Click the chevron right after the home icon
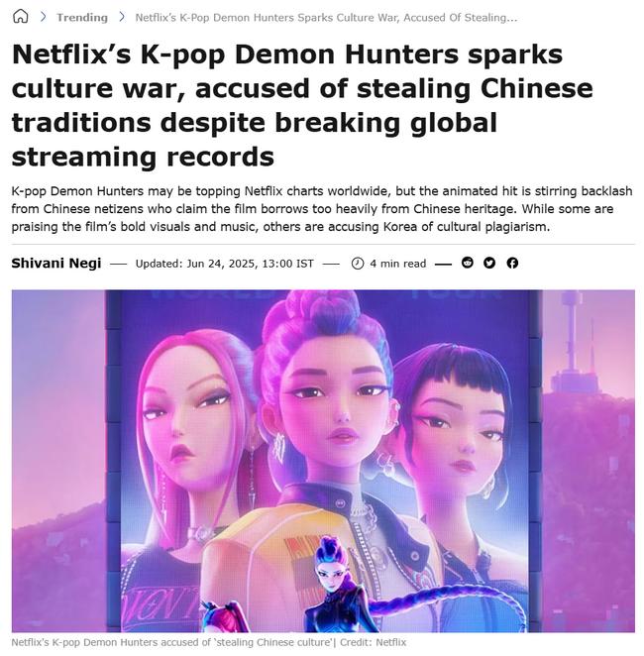The width and height of the screenshot is (644, 656). (x=43, y=17)
